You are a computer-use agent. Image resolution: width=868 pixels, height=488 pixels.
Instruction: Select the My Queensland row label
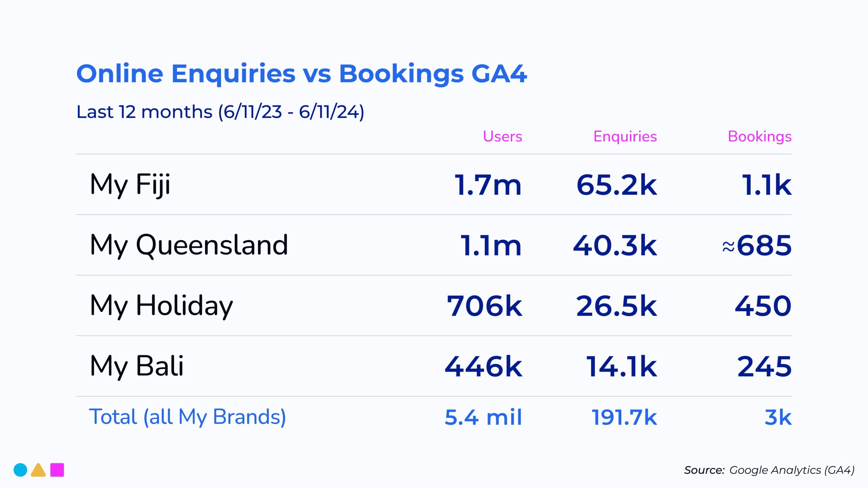click(189, 245)
